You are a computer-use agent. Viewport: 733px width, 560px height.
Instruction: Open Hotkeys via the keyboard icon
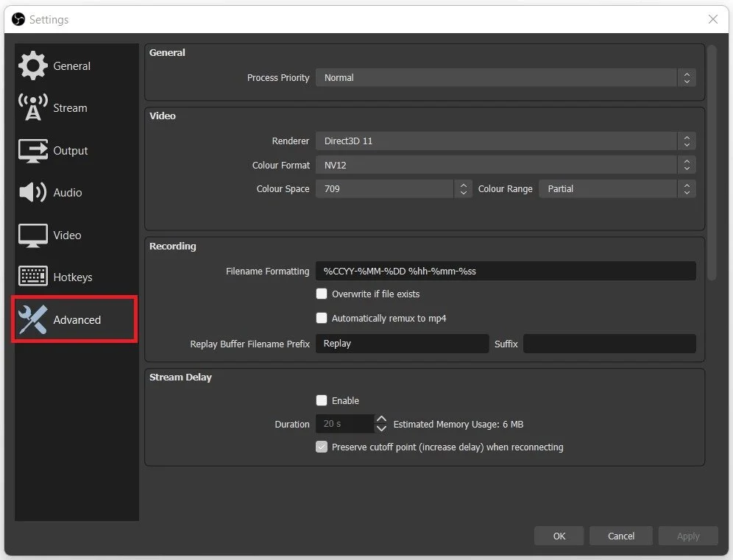[32, 276]
